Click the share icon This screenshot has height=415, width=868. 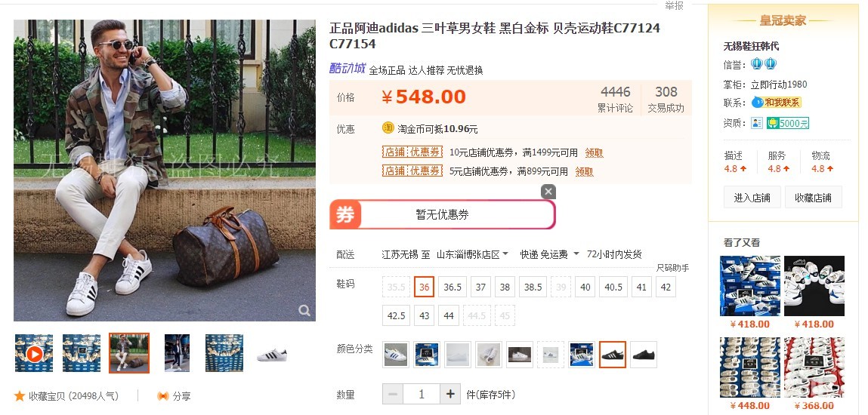pyautogui.click(x=162, y=395)
